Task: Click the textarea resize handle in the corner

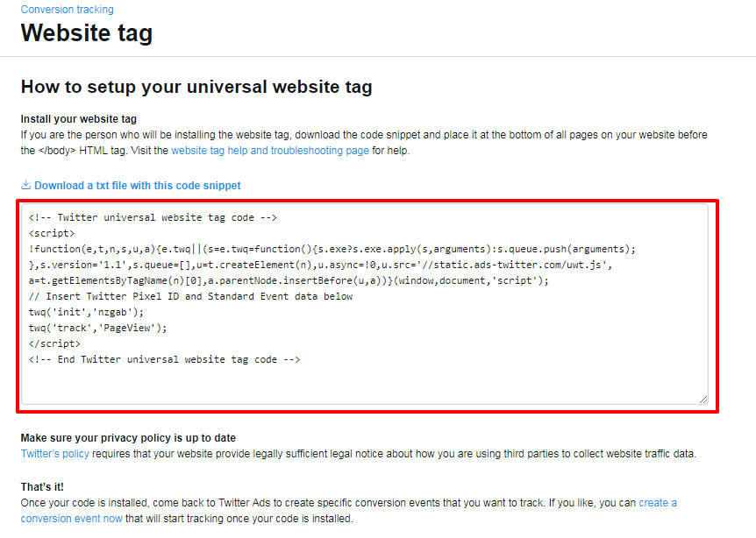Action: click(x=703, y=399)
